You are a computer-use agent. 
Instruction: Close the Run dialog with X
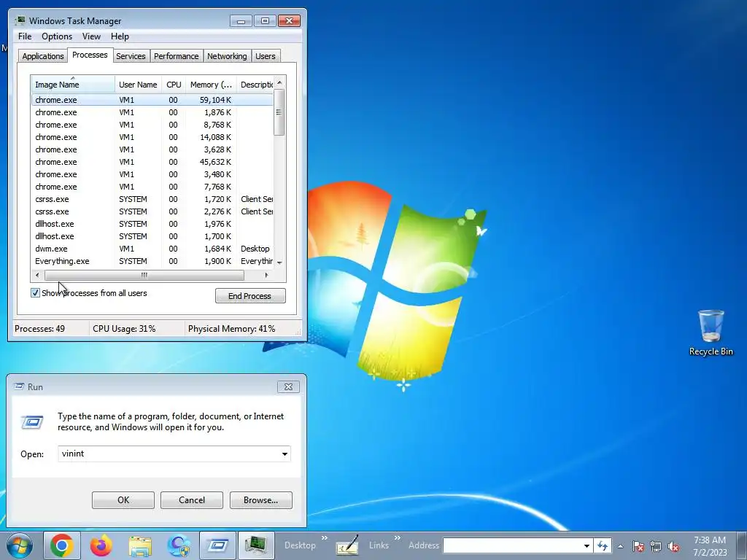pyautogui.click(x=288, y=386)
